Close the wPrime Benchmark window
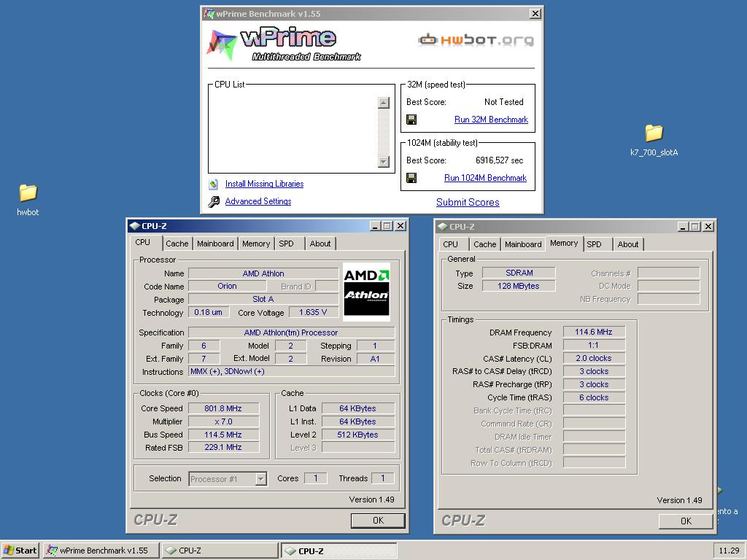 (535, 14)
